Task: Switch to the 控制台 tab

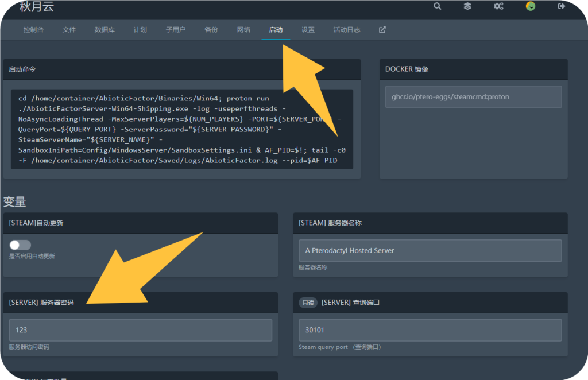Action: (x=33, y=30)
